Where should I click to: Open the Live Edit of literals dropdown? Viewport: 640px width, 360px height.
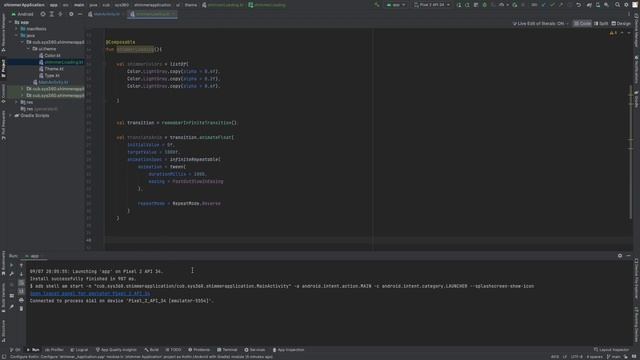pos(540,24)
